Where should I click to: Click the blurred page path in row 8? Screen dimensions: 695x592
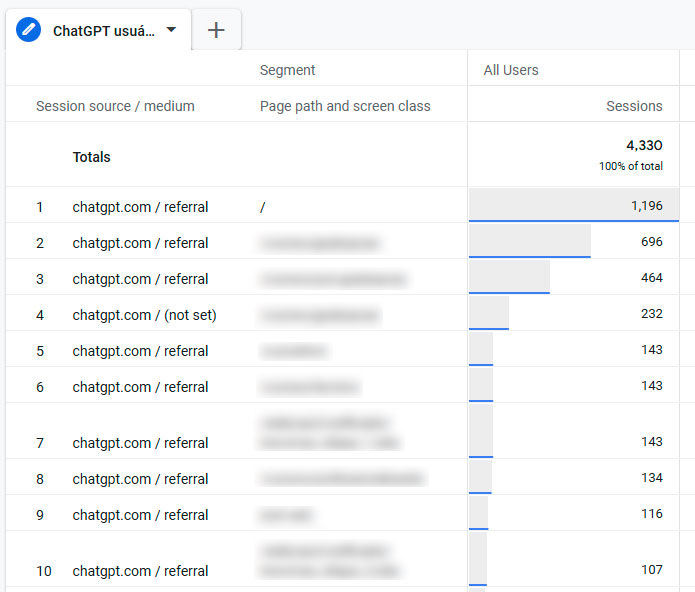(x=342, y=479)
